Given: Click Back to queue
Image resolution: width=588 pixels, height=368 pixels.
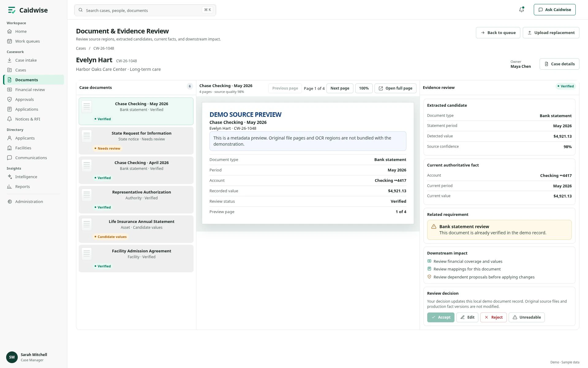Looking at the screenshot, I should [x=498, y=33].
